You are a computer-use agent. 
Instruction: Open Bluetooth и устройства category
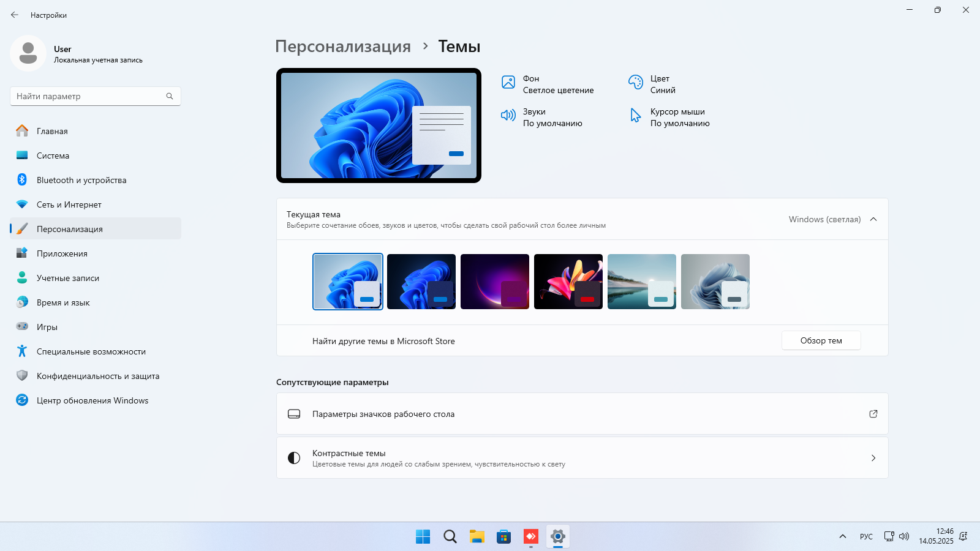pyautogui.click(x=96, y=180)
